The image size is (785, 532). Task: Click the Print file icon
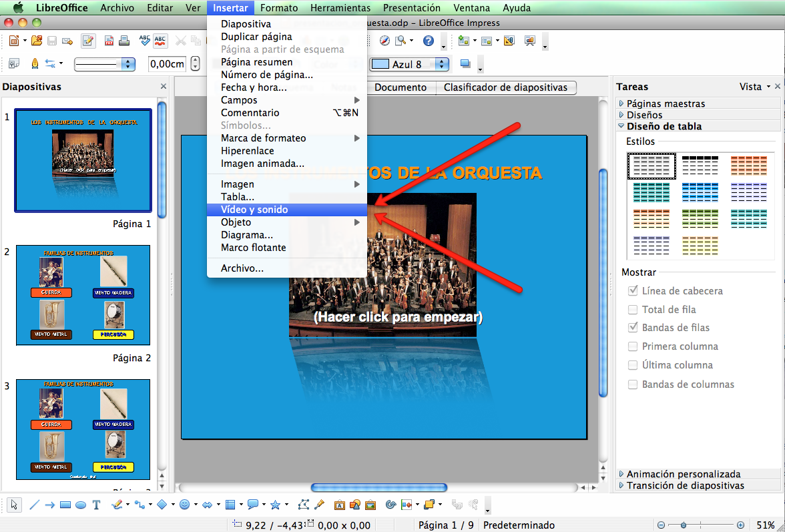(124, 41)
